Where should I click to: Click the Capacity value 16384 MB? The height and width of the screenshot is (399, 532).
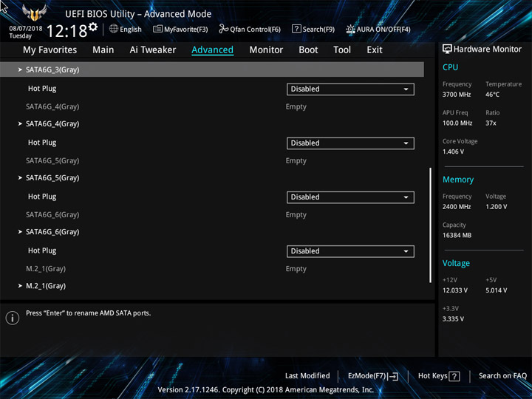pyautogui.click(x=457, y=235)
